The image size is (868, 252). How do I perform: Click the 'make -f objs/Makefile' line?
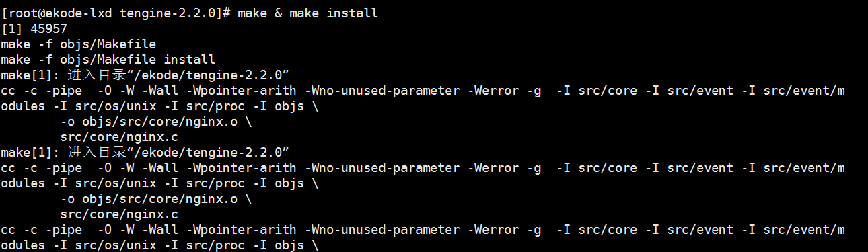(x=79, y=44)
